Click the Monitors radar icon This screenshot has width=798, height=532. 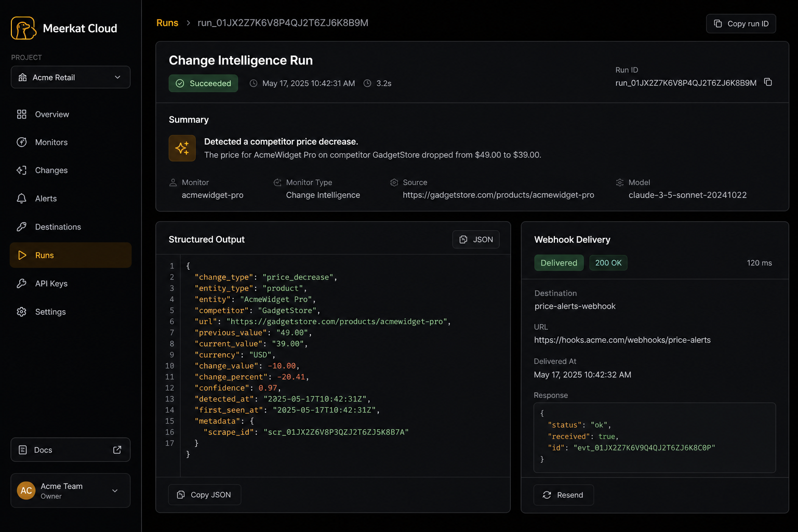(21, 142)
